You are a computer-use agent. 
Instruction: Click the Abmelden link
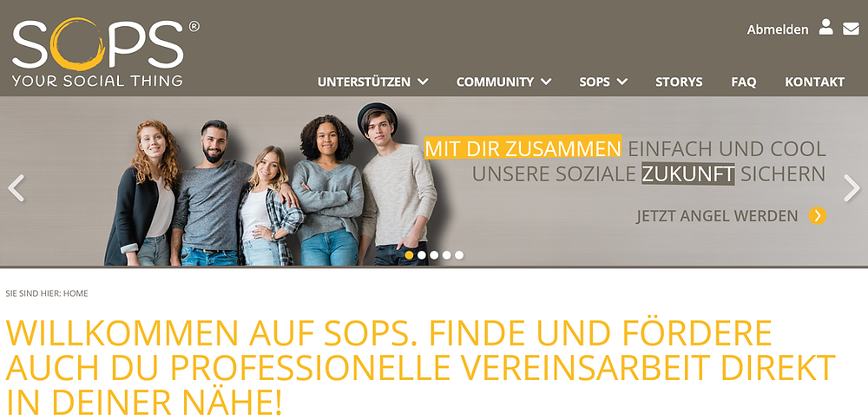(x=778, y=30)
